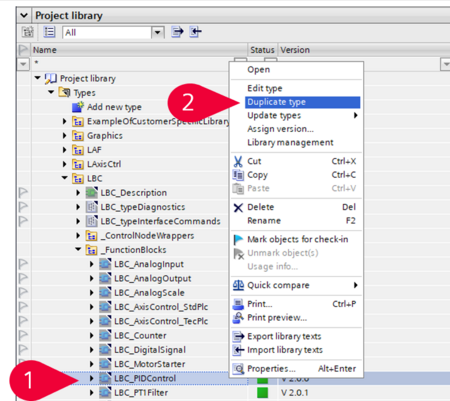Choose Import library texts menu entry

click(x=285, y=350)
